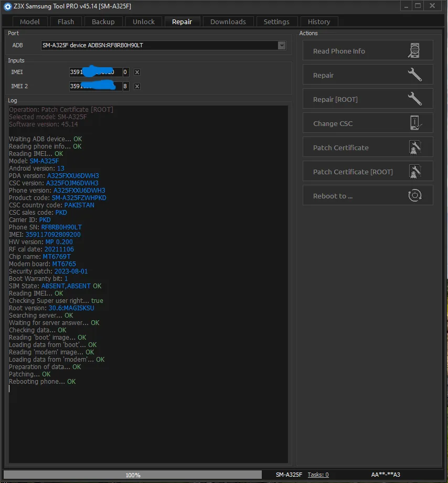Open the Tasks: 0 link

[318, 475]
